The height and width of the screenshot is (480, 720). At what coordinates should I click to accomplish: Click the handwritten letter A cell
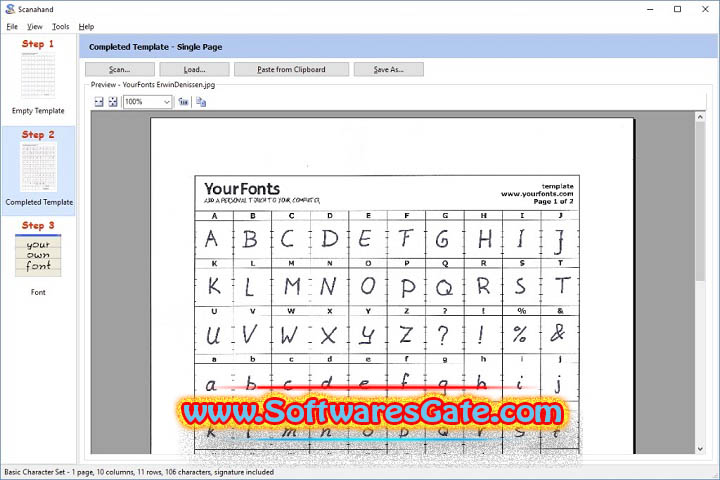coord(214,239)
